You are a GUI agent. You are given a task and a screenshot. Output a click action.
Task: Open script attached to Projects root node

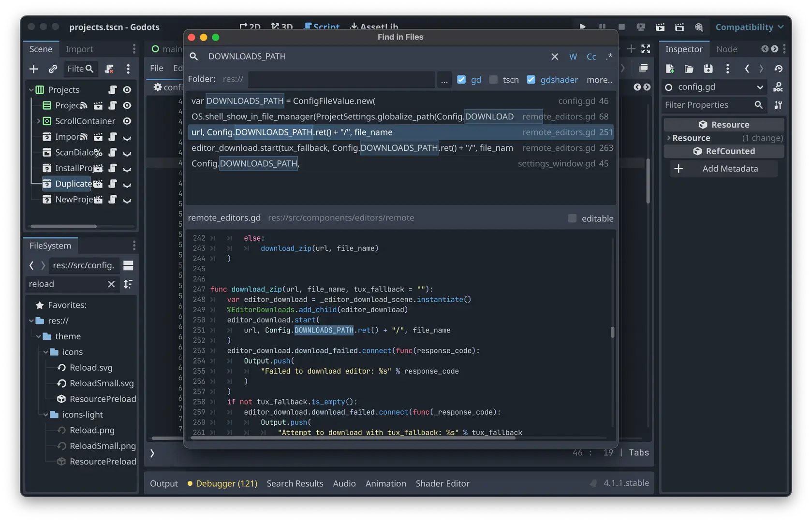tap(112, 90)
